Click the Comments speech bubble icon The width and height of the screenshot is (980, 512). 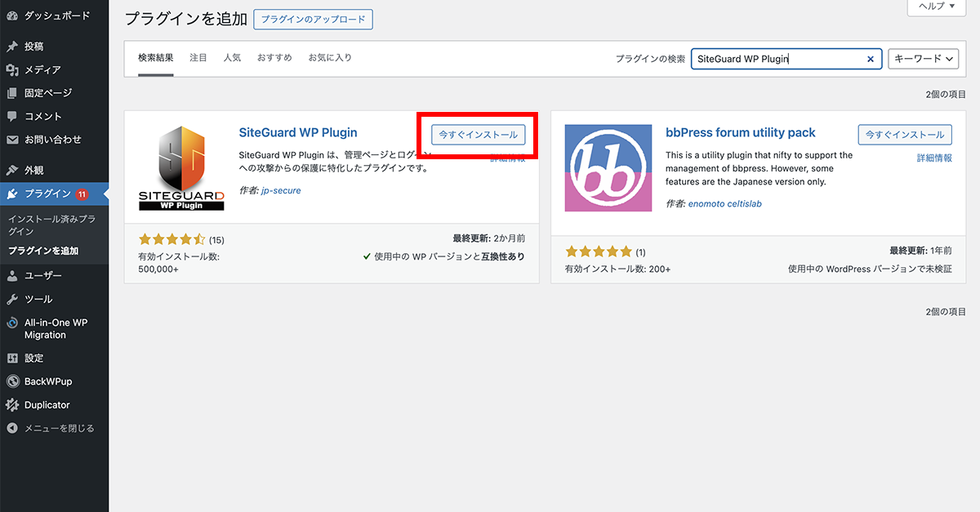tap(12, 117)
